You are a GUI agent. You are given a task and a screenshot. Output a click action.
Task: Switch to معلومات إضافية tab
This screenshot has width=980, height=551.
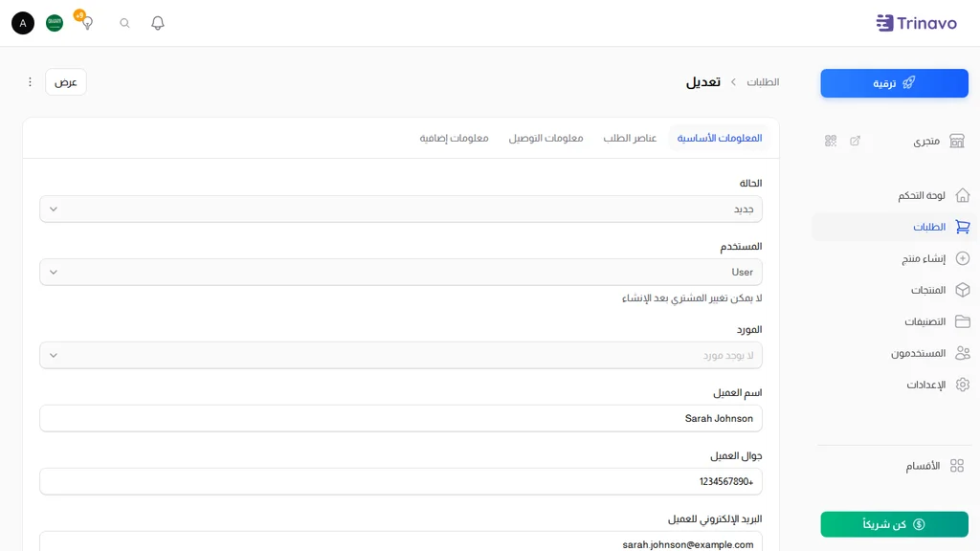click(x=454, y=138)
